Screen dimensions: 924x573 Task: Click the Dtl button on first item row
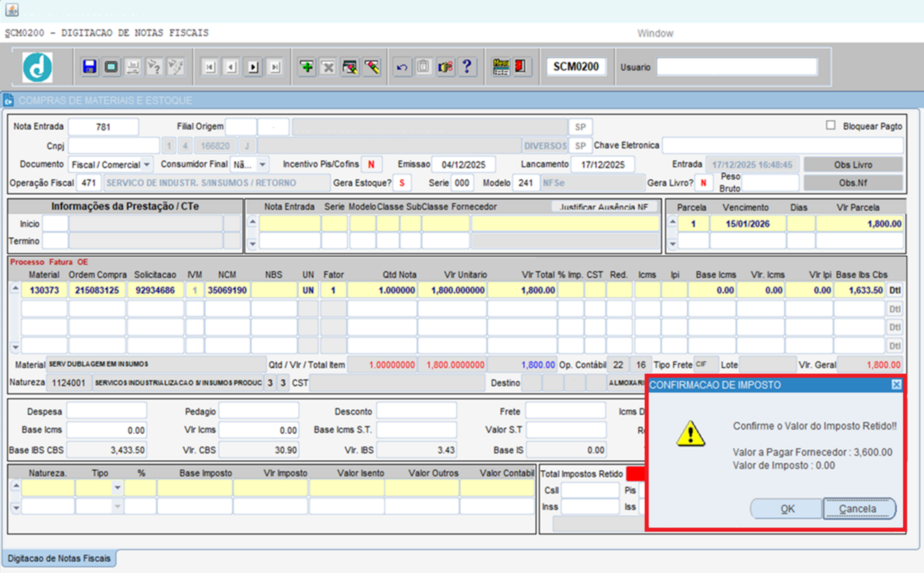coord(895,290)
